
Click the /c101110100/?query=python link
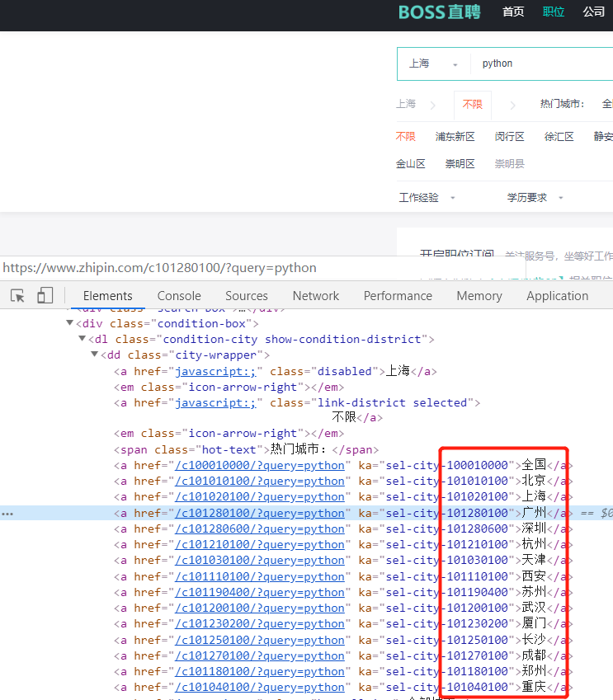[260, 577]
